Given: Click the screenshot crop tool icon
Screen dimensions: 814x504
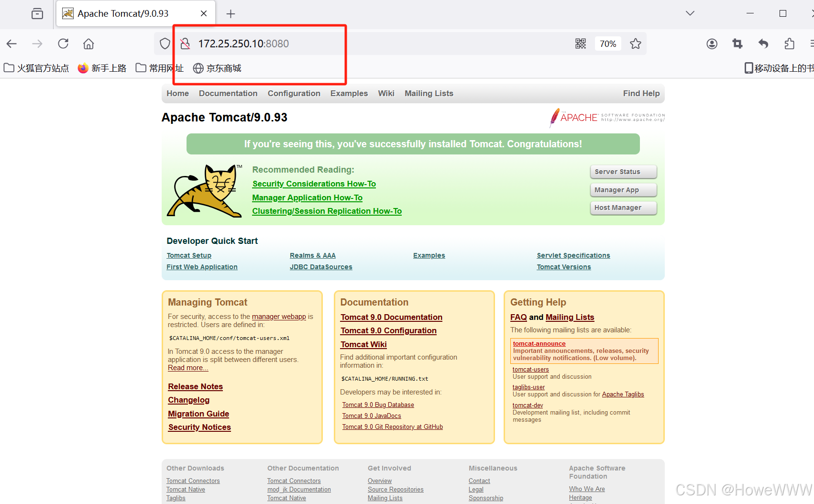Looking at the screenshot, I should (737, 44).
